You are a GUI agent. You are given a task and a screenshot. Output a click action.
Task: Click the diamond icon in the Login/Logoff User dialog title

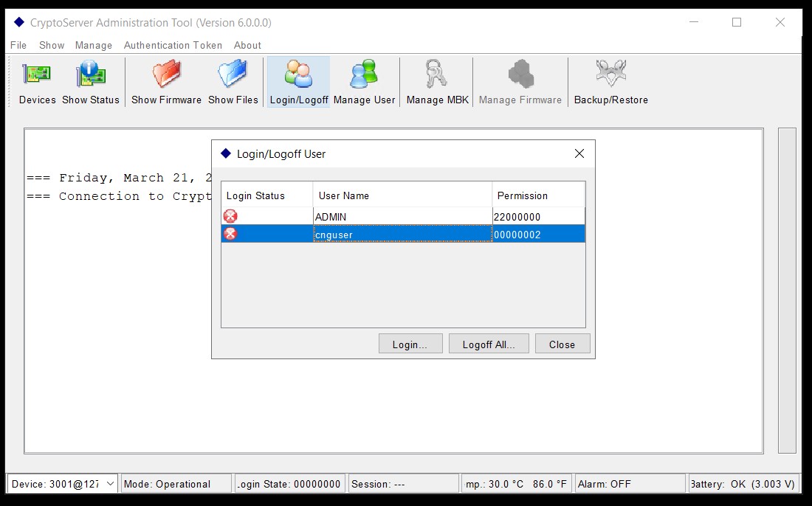226,153
